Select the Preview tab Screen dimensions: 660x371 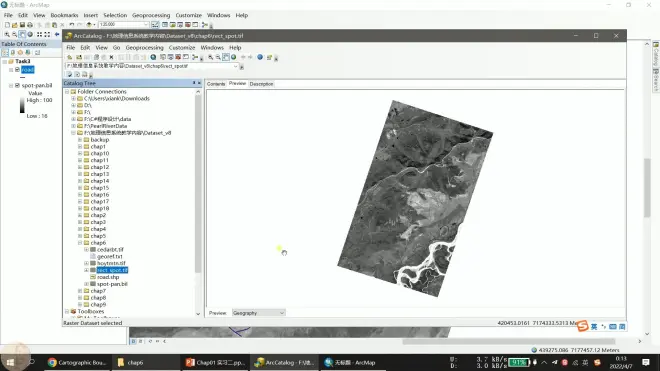pos(237,83)
